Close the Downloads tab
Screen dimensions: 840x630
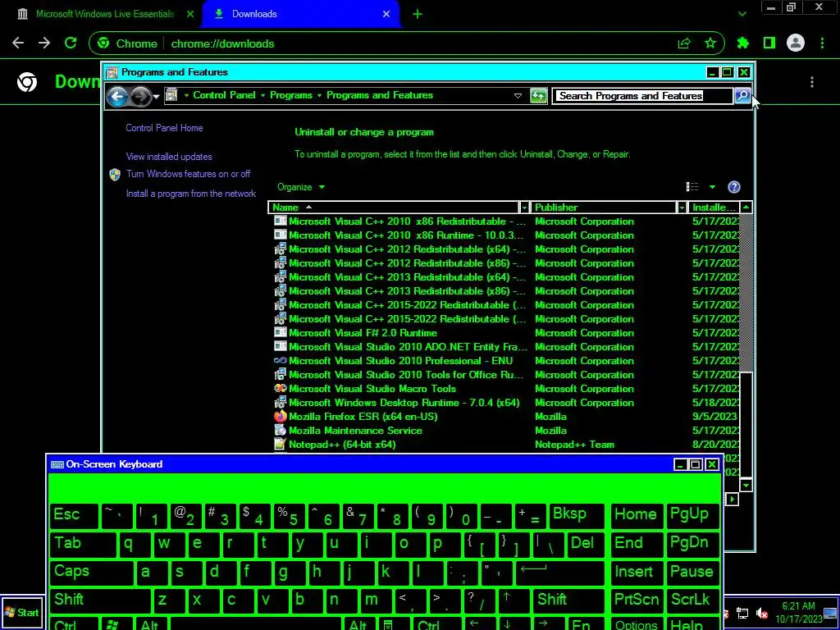point(386,14)
